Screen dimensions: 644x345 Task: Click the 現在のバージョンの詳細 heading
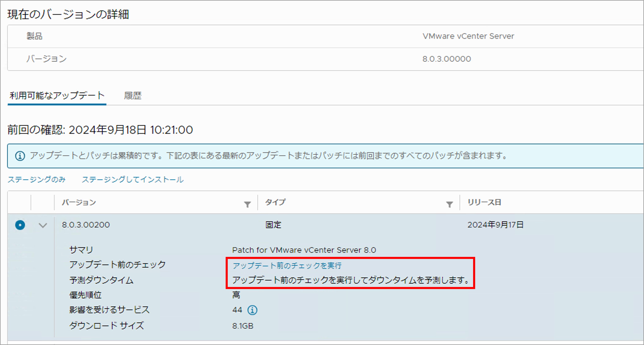tap(68, 14)
